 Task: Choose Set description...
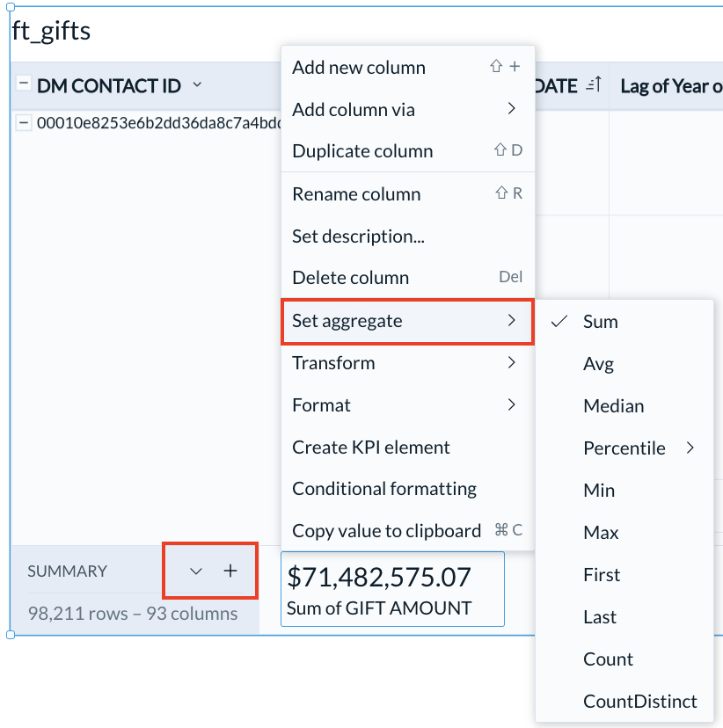pos(408,237)
